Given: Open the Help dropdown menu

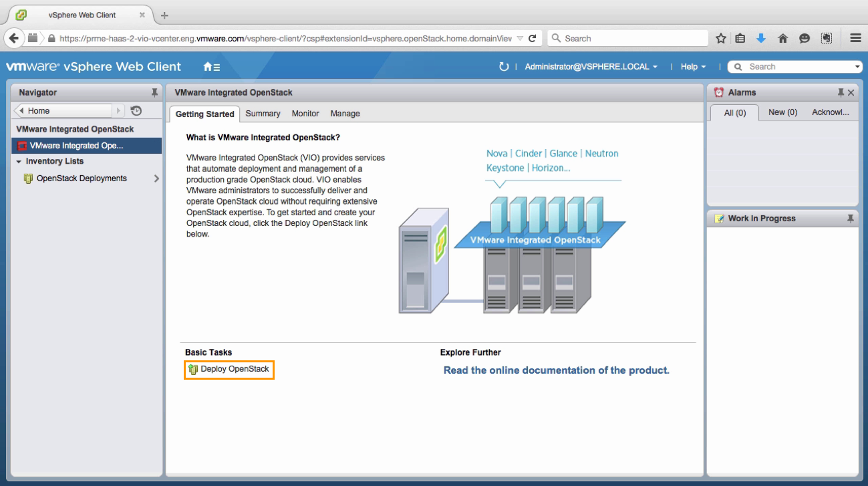Looking at the screenshot, I should pos(693,67).
